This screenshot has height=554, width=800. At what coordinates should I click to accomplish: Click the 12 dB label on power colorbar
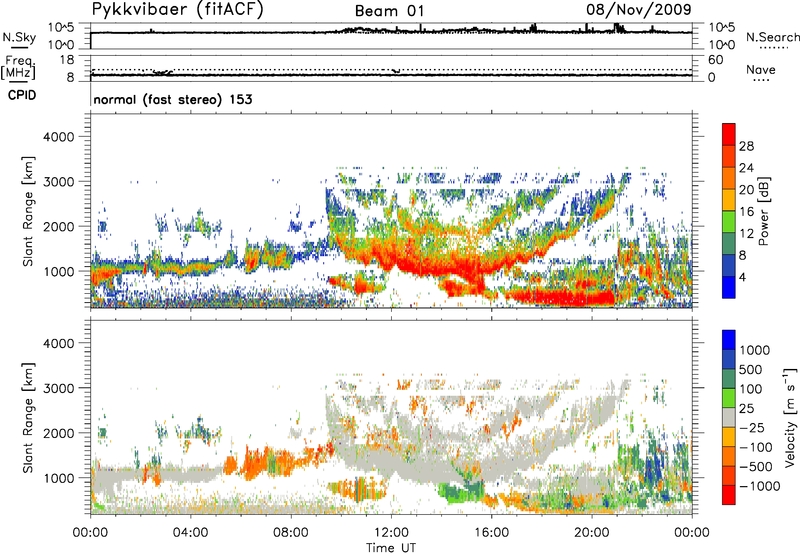click(x=746, y=234)
